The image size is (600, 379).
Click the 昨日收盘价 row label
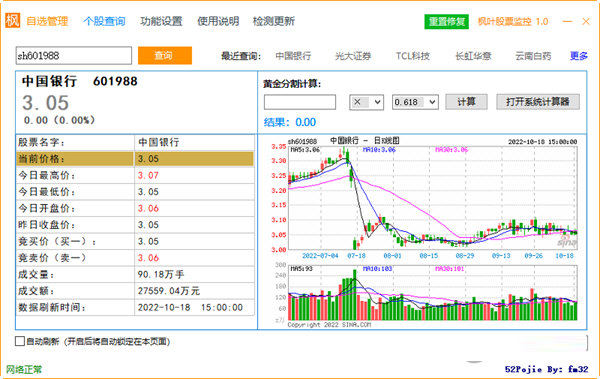click(x=47, y=225)
